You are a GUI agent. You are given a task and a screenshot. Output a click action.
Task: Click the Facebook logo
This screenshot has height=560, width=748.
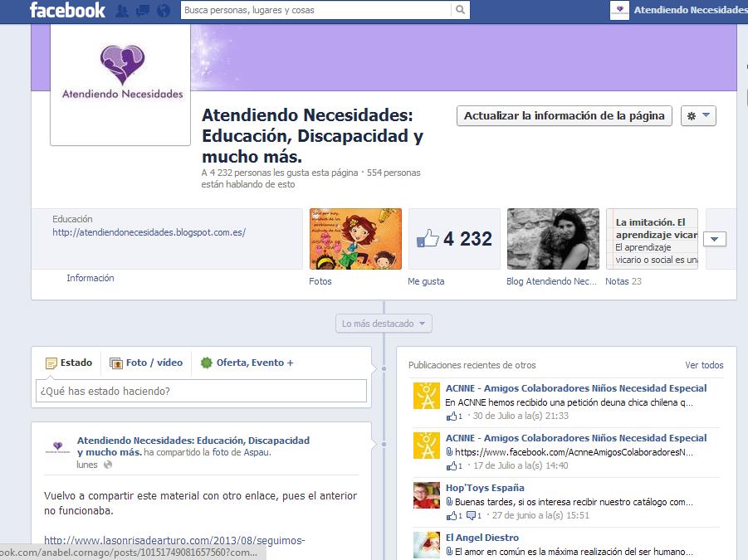tap(67, 10)
